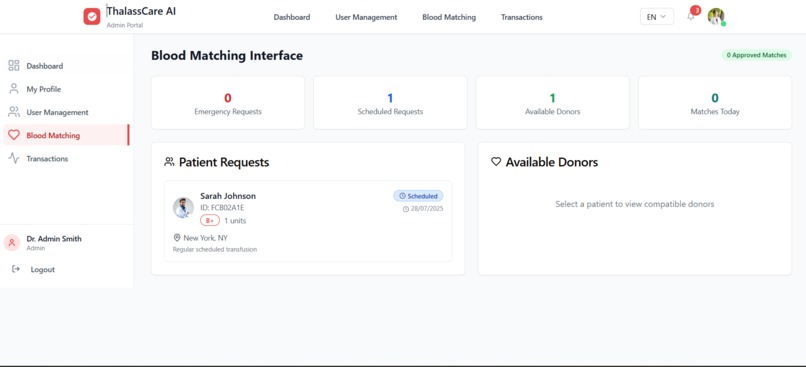Expand the EN language dropdown

pos(656,16)
